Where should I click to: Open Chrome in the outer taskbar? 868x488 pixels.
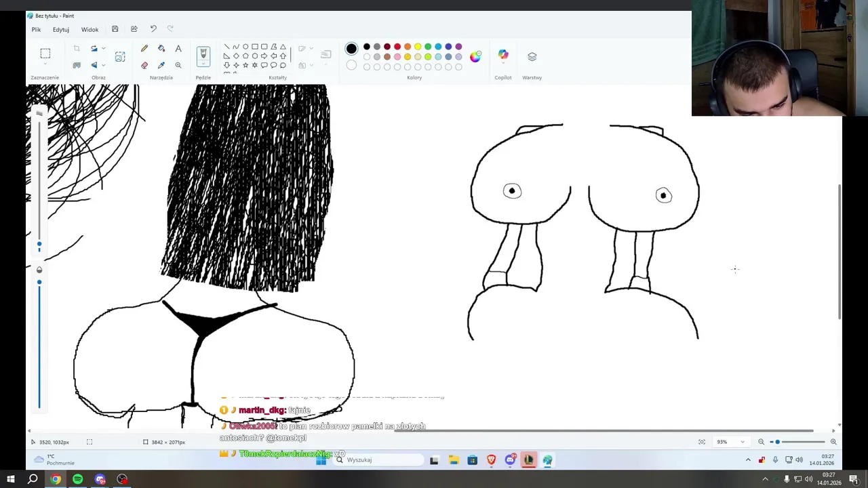[x=56, y=479]
